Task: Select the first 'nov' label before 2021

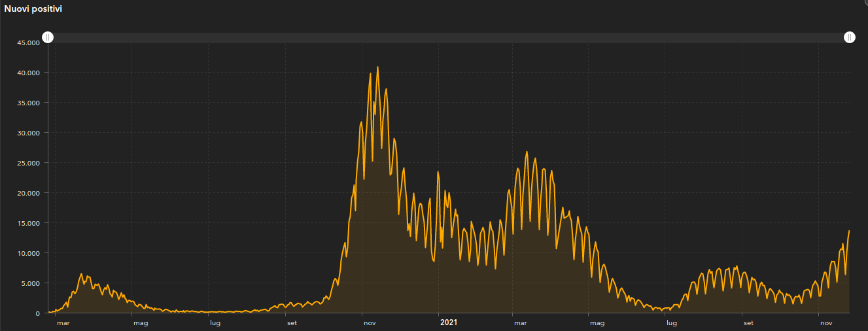Action: click(369, 322)
